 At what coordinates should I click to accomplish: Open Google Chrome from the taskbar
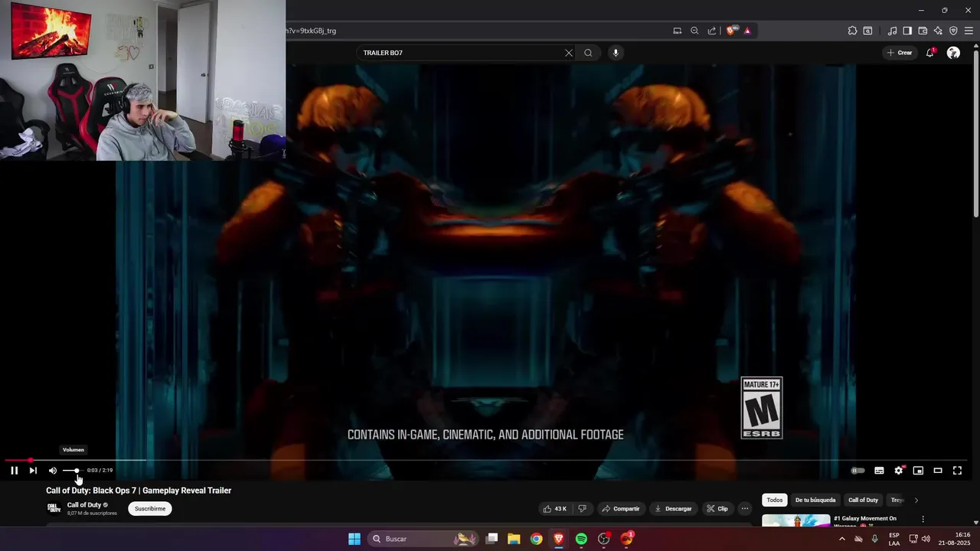(536, 539)
